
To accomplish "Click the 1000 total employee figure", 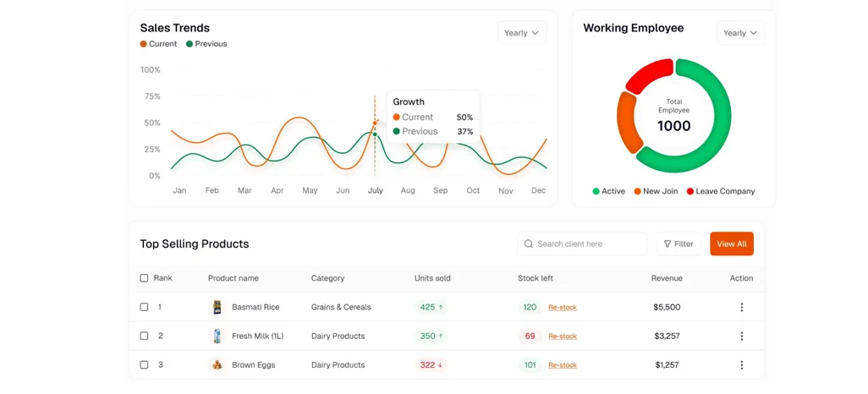I will pyautogui.click(x=673, y=126).
